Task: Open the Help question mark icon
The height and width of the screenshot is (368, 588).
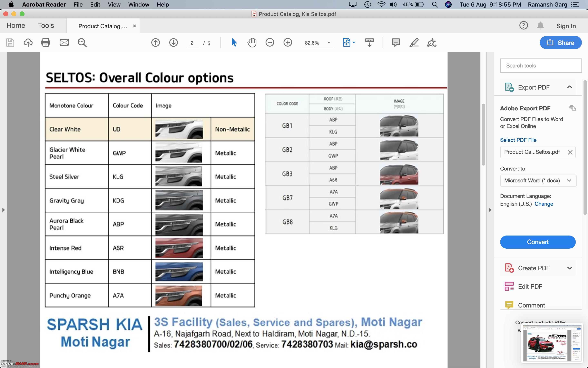Action: point(524,26)
